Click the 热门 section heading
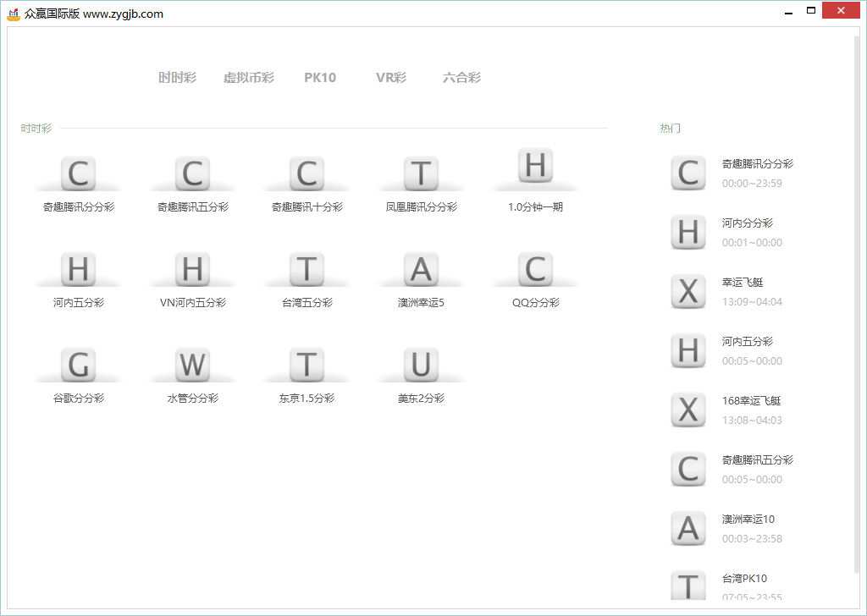The height and width of the screenshot is (616, 867). click(671, 128)
